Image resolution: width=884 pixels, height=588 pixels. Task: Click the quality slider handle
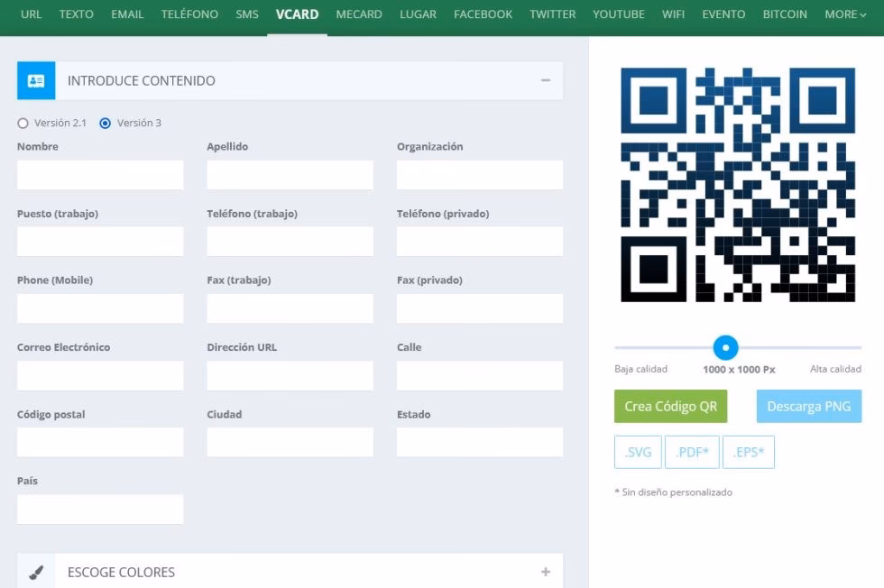(x=725, y=347)
